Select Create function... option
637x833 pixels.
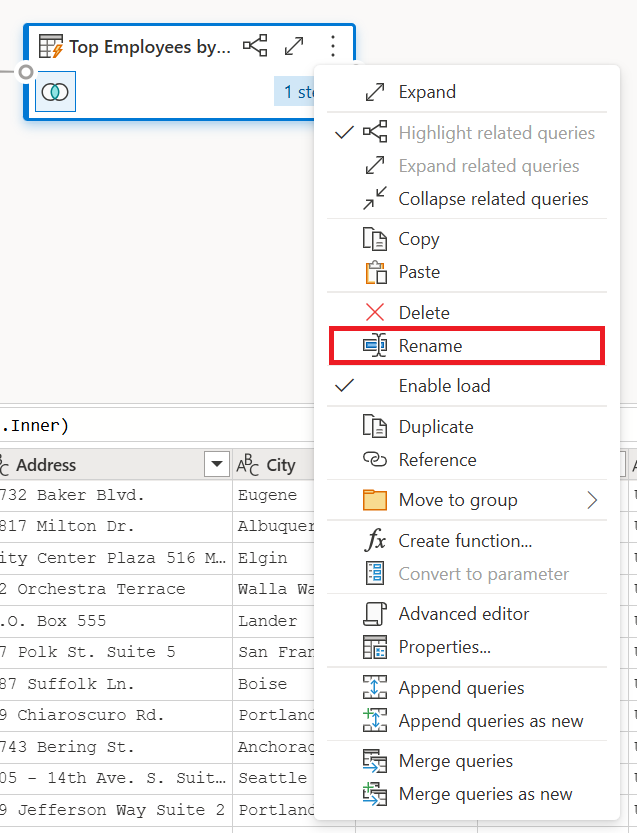click(467, 541)
